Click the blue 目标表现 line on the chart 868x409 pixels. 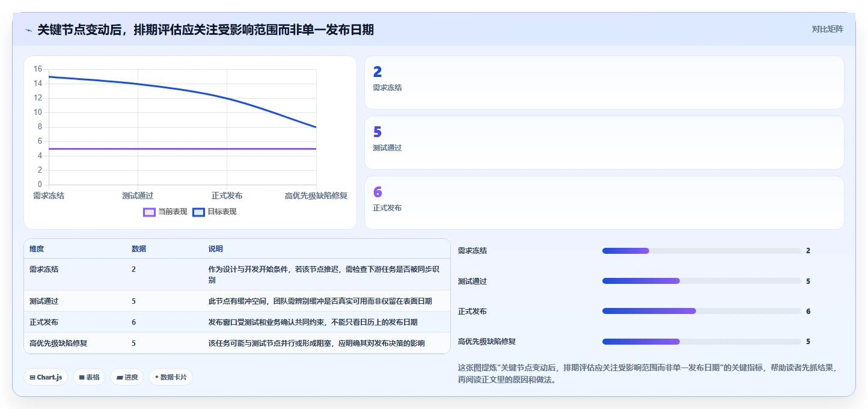point(227,98)
